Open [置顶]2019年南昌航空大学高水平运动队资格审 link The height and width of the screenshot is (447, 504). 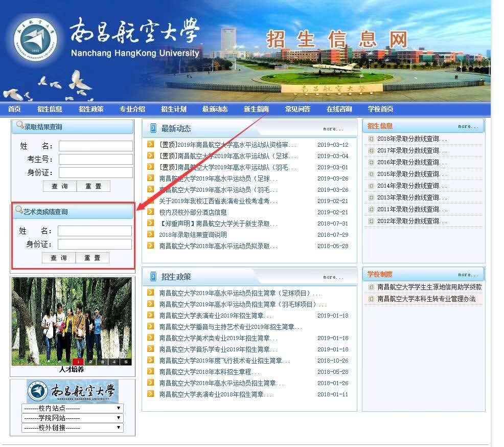click(227, 145)
